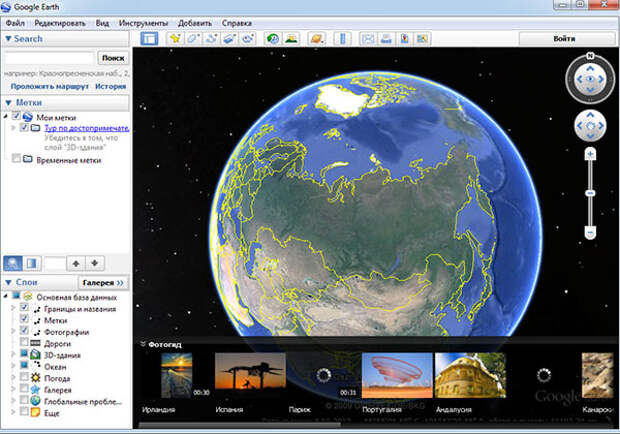Expand the 'Океан' layer node
Viewport: 620px width, 434px height.
click(x=13, y=366)
